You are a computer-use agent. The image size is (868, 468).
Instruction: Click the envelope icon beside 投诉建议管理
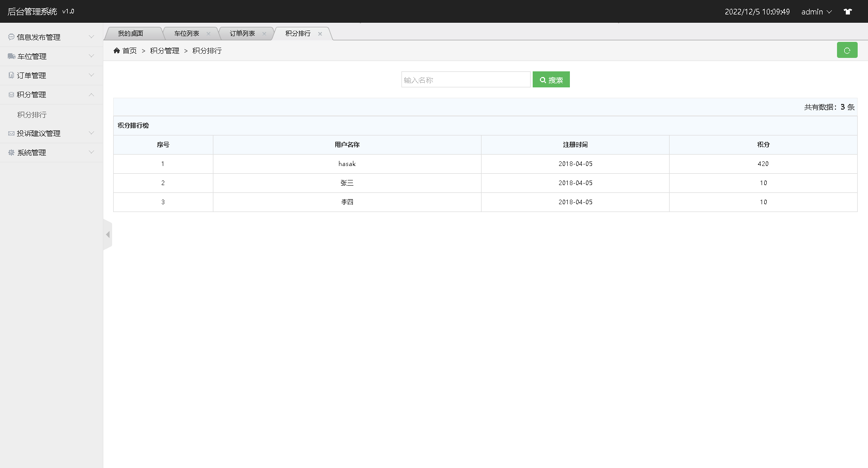(11, 133)
